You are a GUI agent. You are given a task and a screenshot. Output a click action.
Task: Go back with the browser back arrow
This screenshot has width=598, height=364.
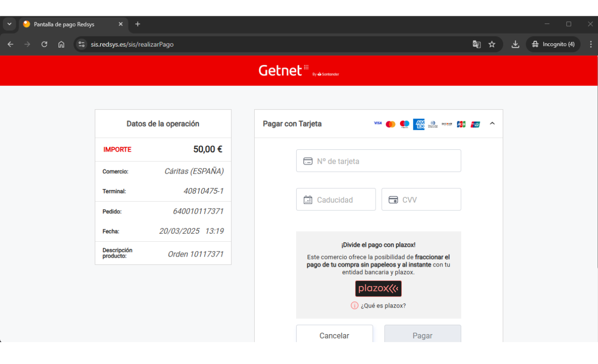[x=10, y=44]
